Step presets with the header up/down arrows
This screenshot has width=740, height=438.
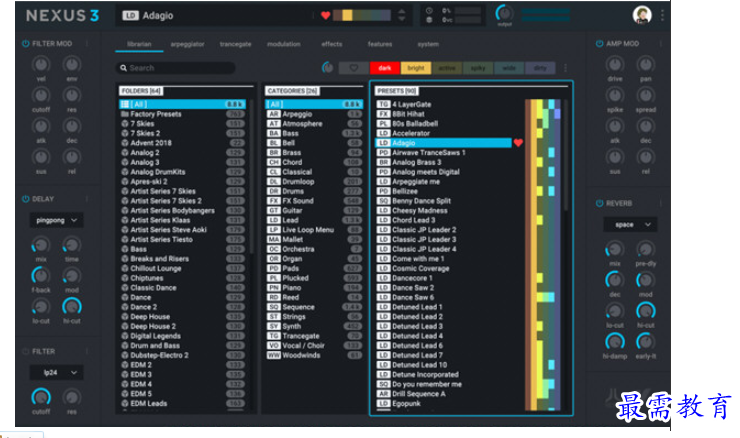coord(402,15)
